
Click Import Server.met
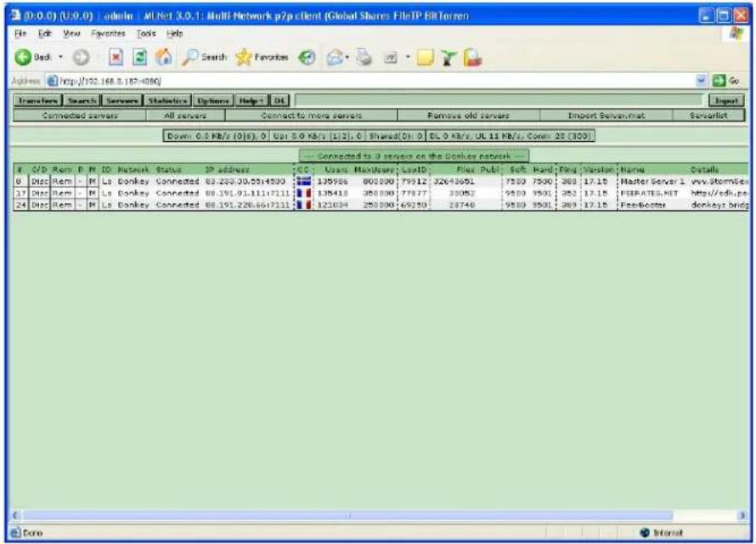(606, 116)
